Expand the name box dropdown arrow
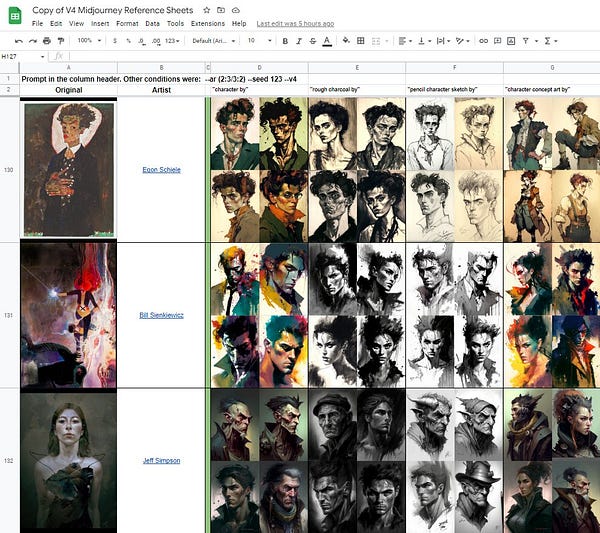Viewport: 600px width, 533px height. pyautogui.click(x=42, y=57)
